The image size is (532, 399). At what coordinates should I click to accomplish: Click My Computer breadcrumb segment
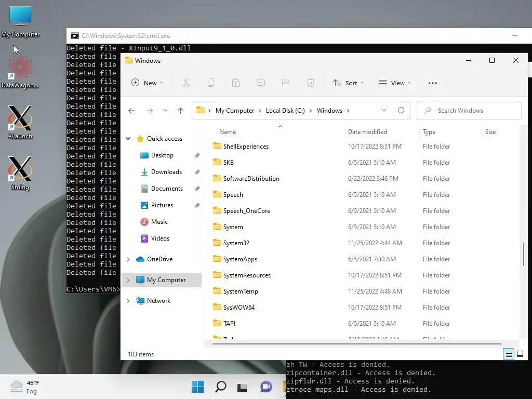235,111
